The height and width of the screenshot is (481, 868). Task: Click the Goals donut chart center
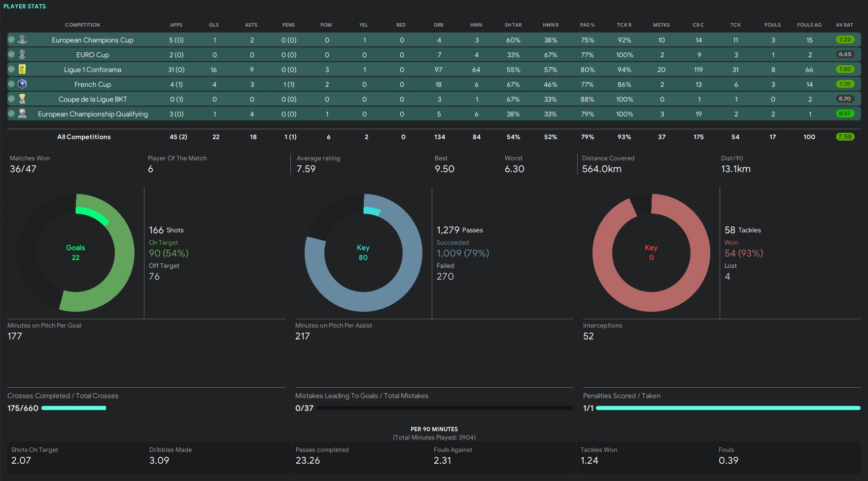75,253
